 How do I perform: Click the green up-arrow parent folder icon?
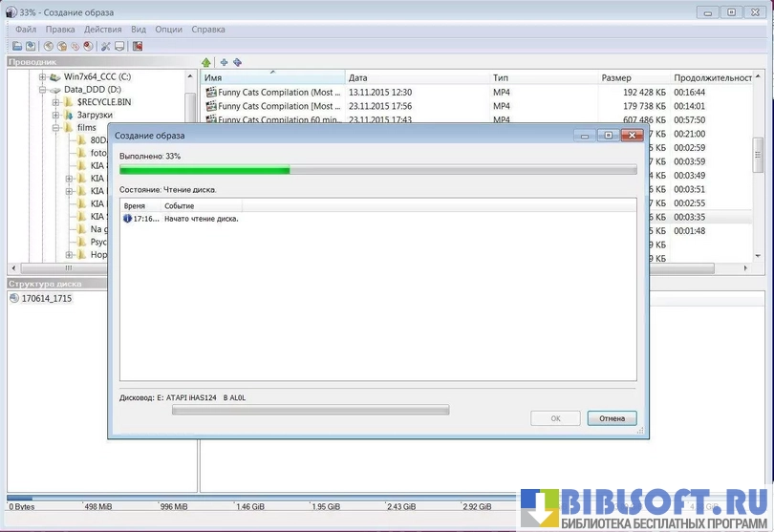tap(206, 62)
